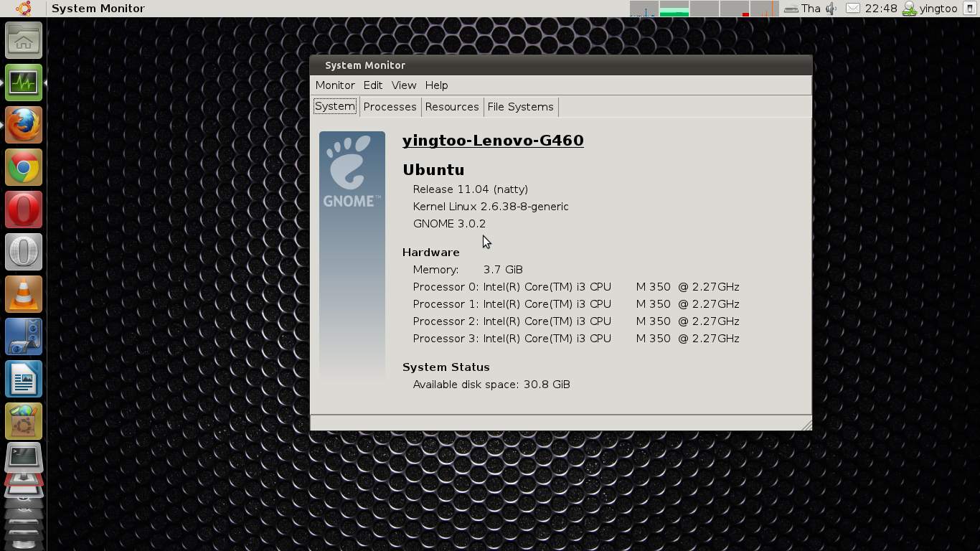Launch the red Opera browser
The width and height of the screenshot is (980, 551).
point(24,209)
